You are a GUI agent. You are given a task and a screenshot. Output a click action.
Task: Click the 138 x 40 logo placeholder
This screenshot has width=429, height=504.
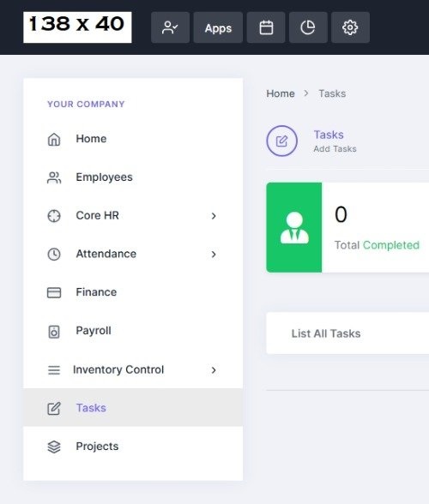pos(77,27)
